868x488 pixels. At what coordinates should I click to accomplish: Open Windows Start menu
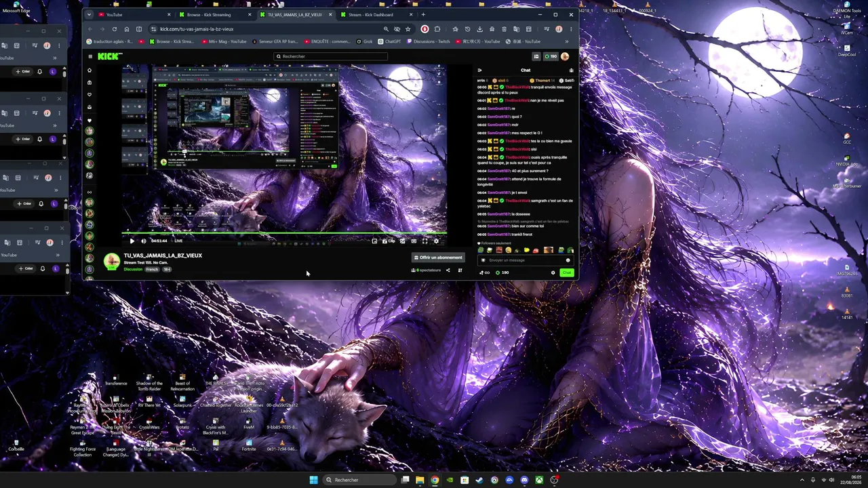(313, 480)
